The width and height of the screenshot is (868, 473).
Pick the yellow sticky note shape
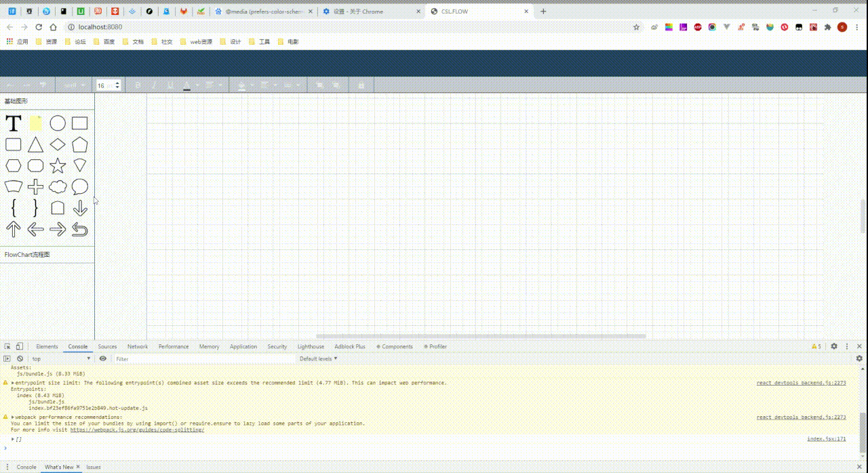click(35, 123)
